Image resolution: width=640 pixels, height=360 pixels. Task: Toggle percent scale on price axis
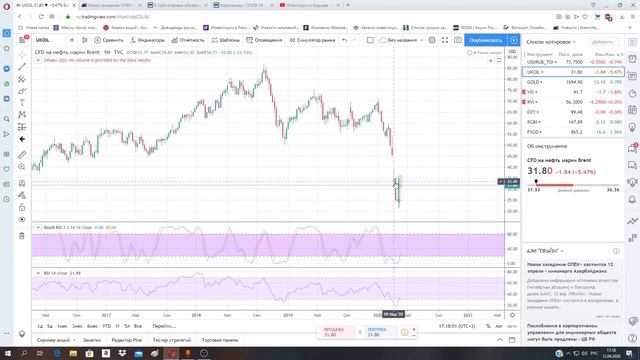coord(488,326)
